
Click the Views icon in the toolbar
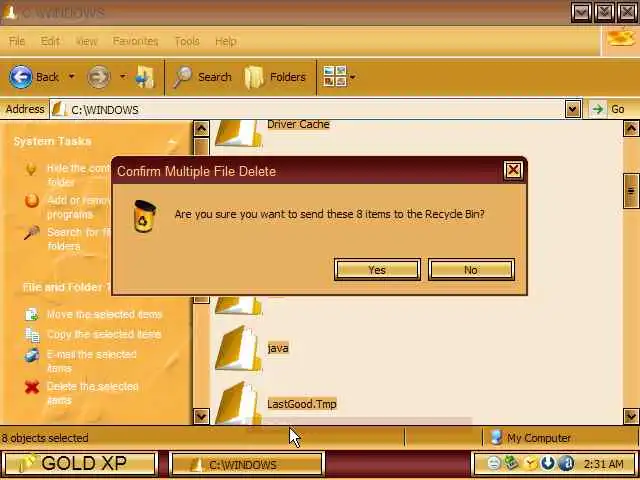click(335, 76)
